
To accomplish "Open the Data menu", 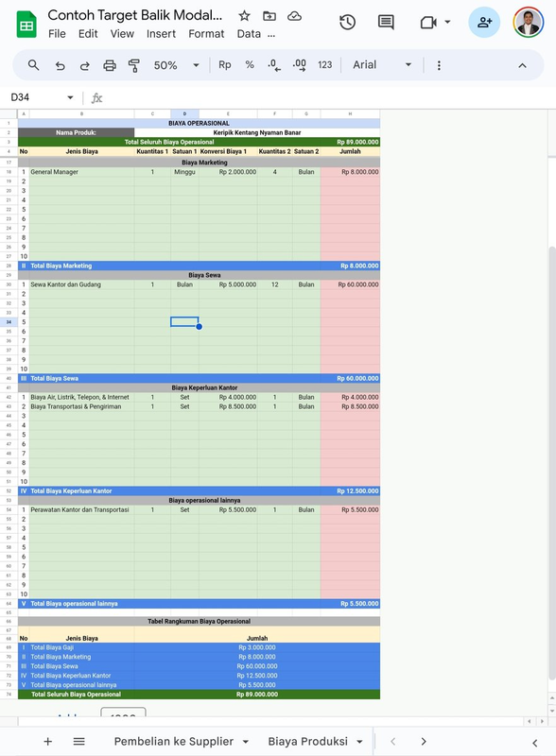I will (249, 34).
